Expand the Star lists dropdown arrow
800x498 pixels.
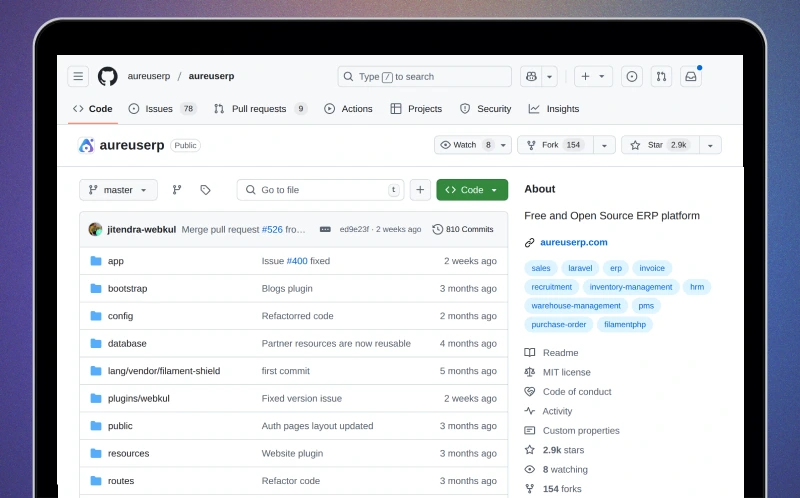(710, 145)
